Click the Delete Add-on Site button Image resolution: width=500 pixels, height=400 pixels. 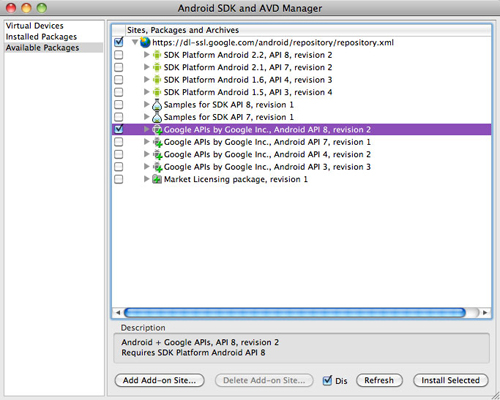pos(264,380)
